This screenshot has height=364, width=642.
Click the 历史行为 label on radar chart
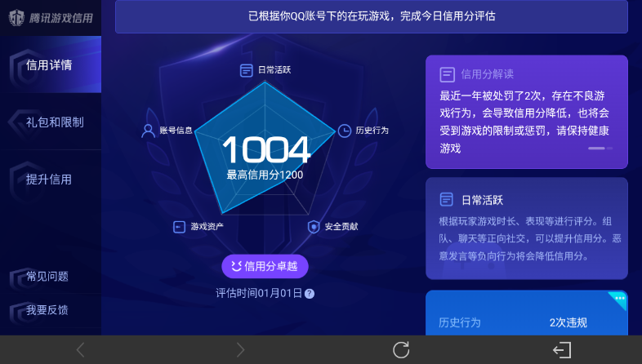tap(372, 131)
